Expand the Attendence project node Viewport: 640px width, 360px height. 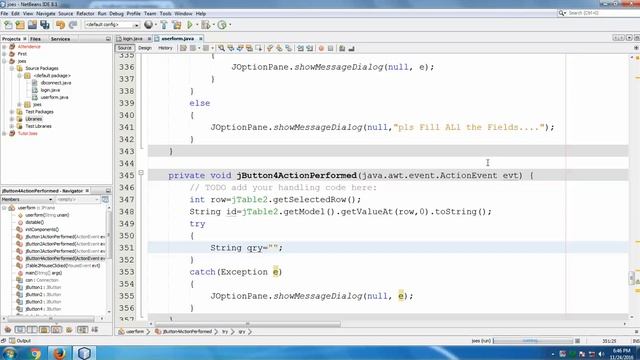tap(4, 47)
